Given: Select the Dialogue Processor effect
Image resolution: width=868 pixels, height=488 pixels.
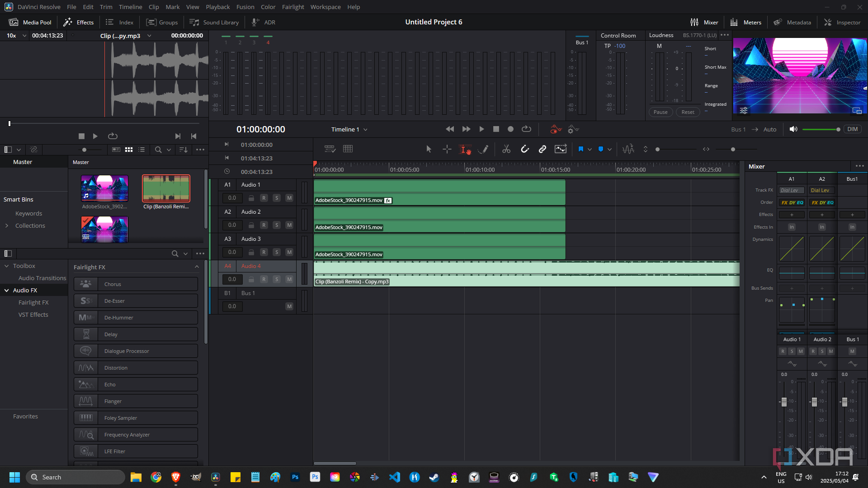Looking at the screenshot, I should pos(136,351).
